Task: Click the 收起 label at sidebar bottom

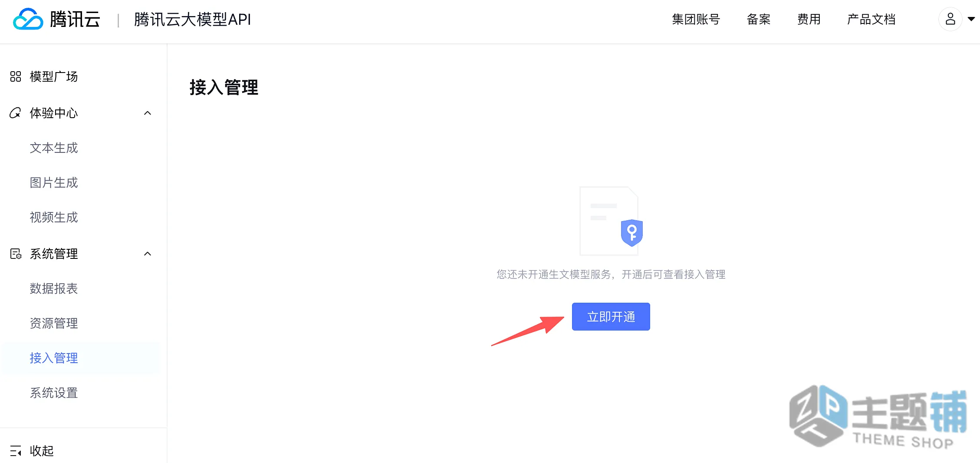Action: click(42, 451)
